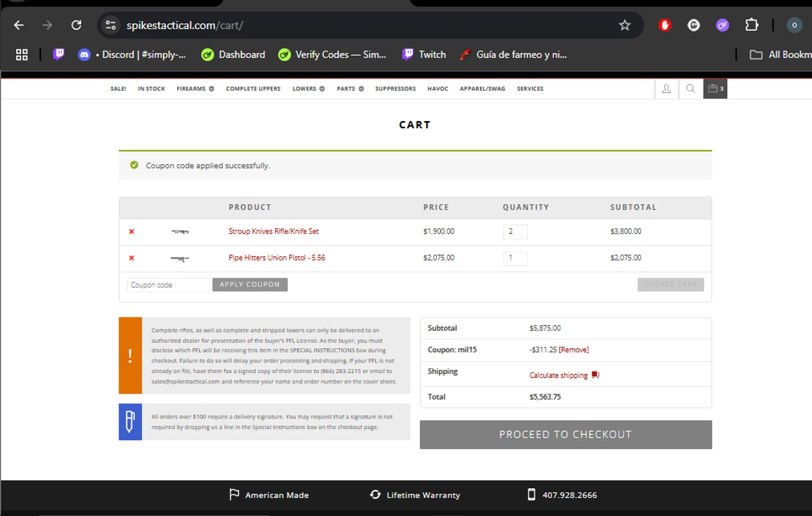Remove Stroup Knives Rifle/Knife Set from cart
The image size is (812, 516).
pyautogui.click(x=132, y=231)
